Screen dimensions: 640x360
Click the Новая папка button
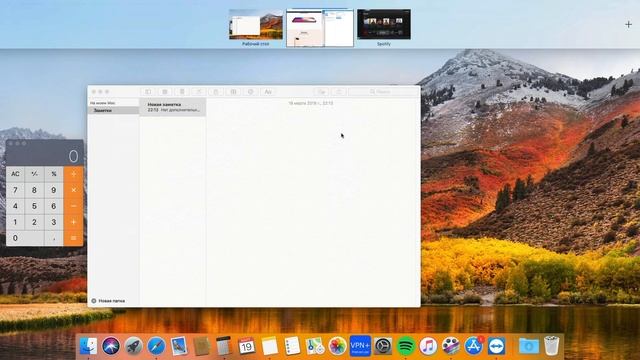108,301
